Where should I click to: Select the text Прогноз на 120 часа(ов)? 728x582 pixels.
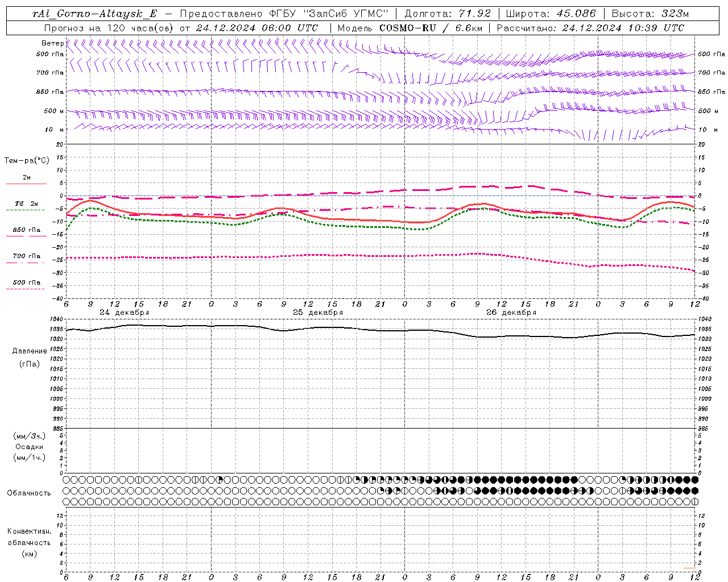point(109,28)
